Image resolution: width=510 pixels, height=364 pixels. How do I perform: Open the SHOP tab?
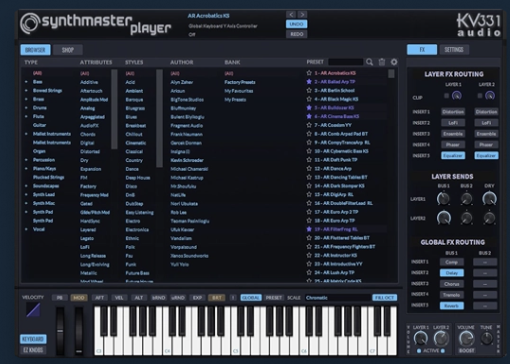click(x=68, y=50)
